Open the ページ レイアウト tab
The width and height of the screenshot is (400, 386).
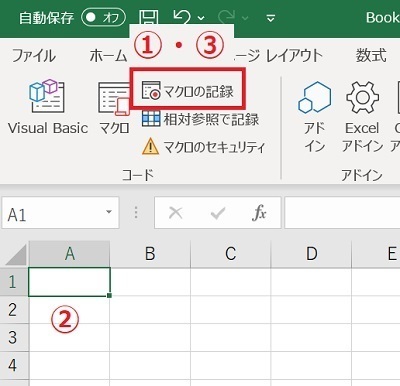tap(278, 55)
